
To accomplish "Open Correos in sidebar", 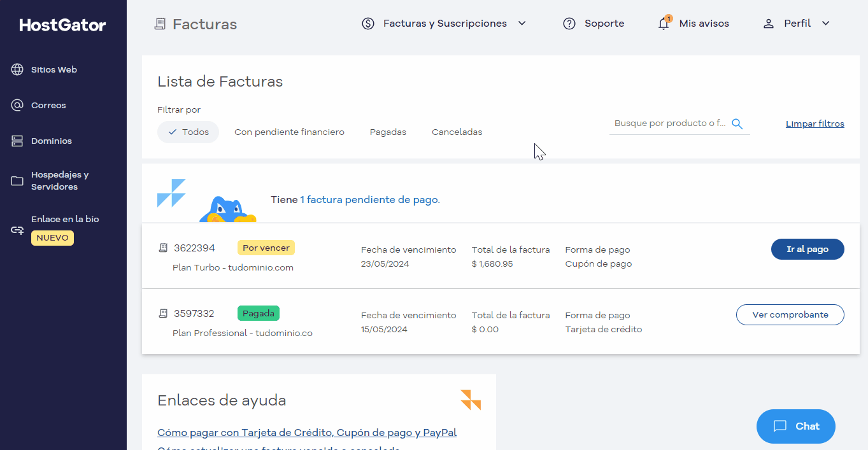I will coord(48,105).
